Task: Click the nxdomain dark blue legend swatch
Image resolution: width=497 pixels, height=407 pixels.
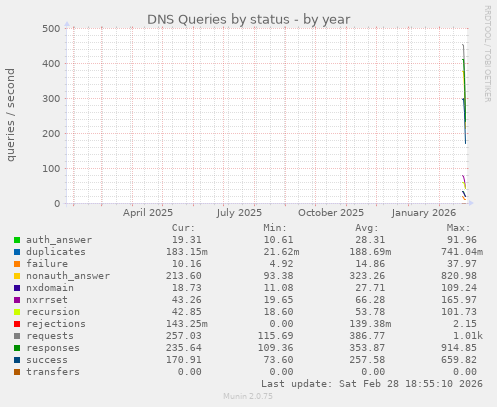Action: click(17, 288)
